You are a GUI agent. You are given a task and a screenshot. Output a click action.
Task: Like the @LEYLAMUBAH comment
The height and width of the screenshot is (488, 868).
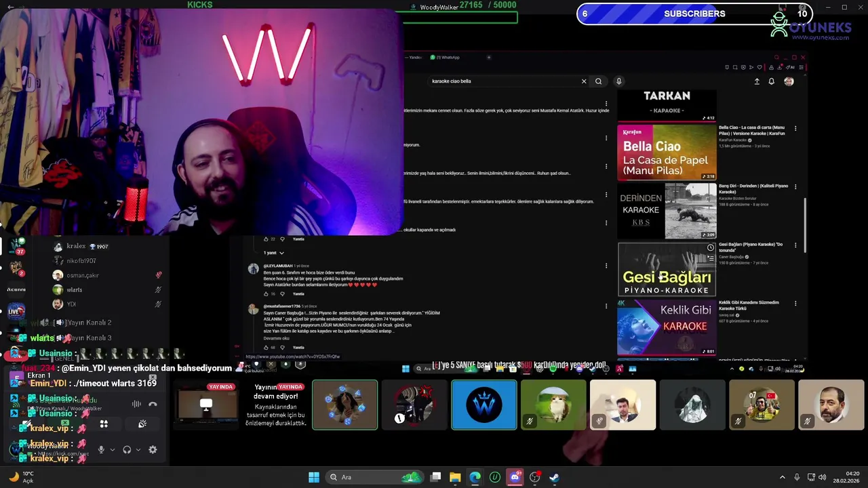click(267, 293)
